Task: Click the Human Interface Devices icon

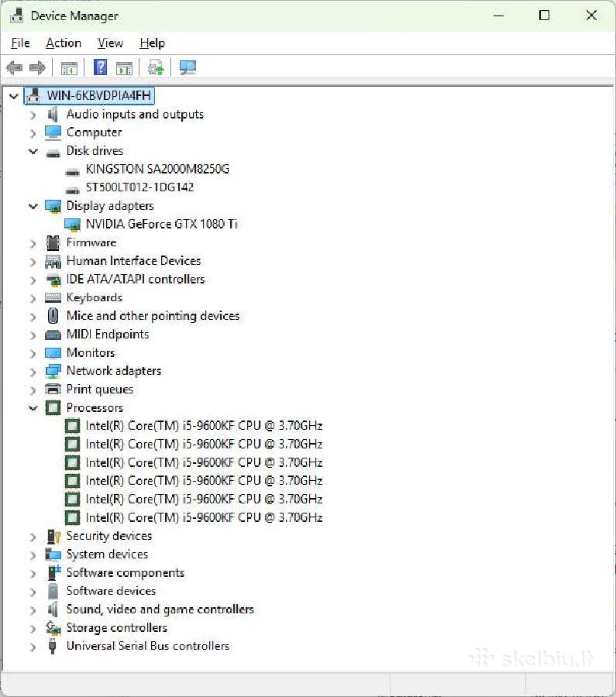Action: (x=53, y=262)
